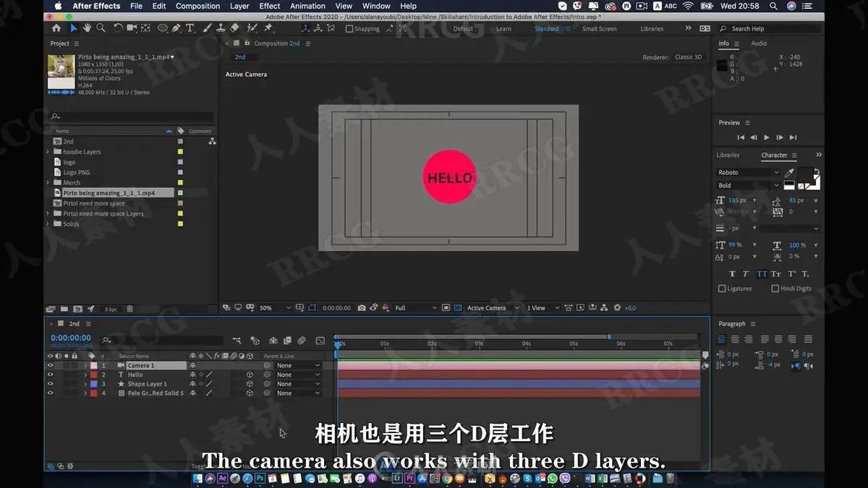Click the Frame Blending icon in timeline
This screenshot has height=488, width=868.
point(287,341)
